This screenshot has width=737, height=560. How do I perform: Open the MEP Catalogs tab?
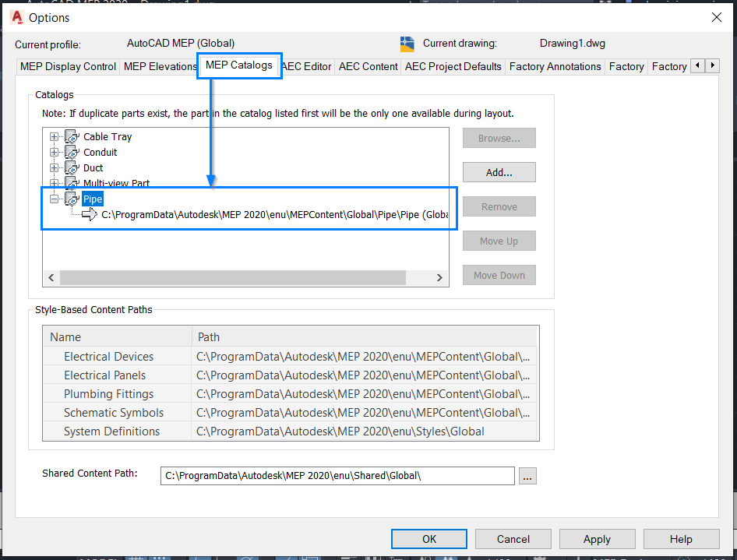tap(239, 65)
